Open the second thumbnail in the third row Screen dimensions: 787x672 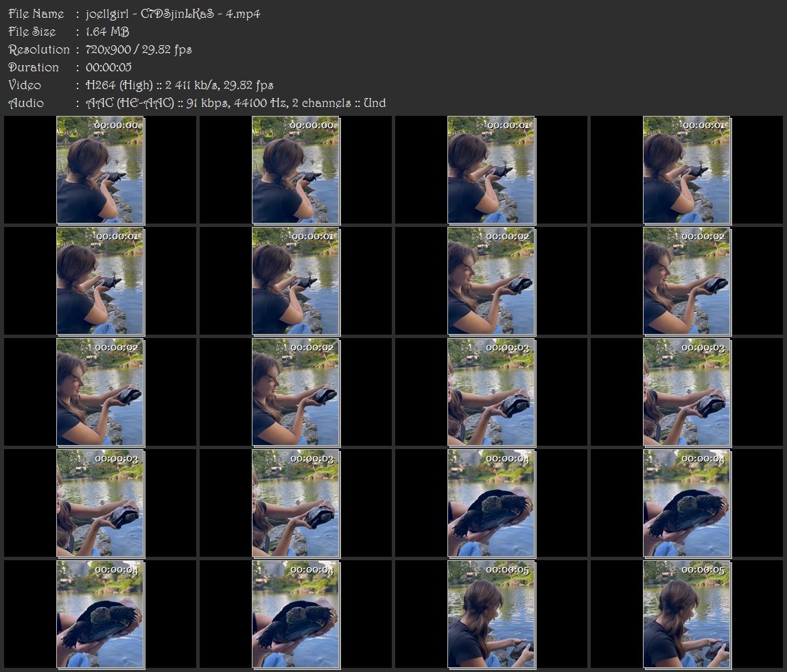[296, 392]
